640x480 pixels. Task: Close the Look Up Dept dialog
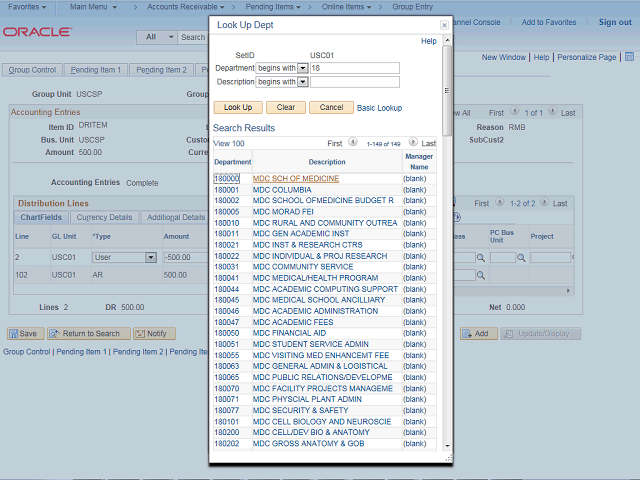pyautogui.click(x=444, y=25)
